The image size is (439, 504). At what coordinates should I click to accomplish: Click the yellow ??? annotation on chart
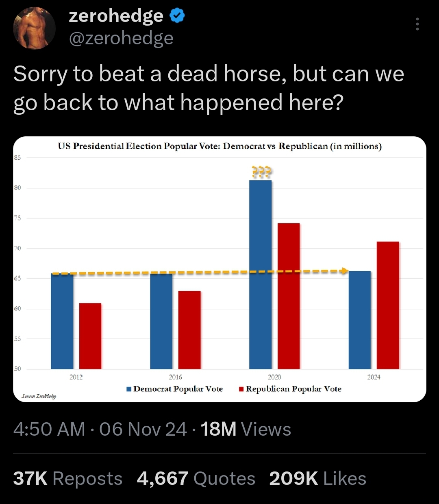point(261,172)
